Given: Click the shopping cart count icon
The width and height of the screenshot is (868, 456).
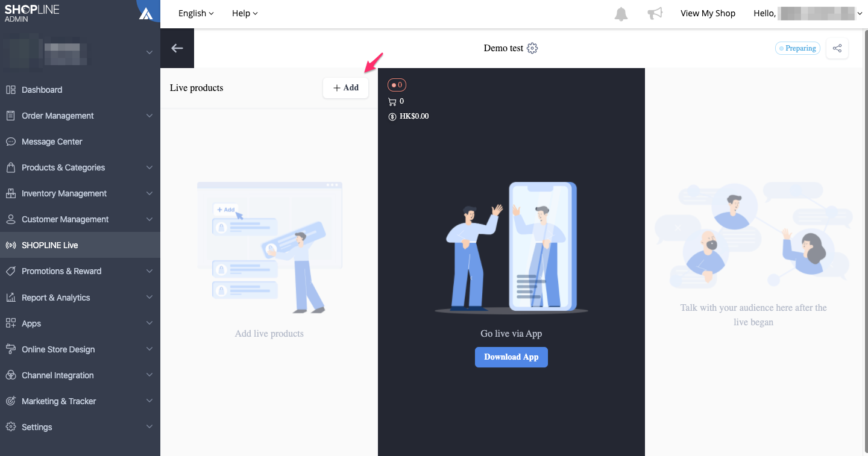Looking at the screenshot, I should [x=392, y=101].
